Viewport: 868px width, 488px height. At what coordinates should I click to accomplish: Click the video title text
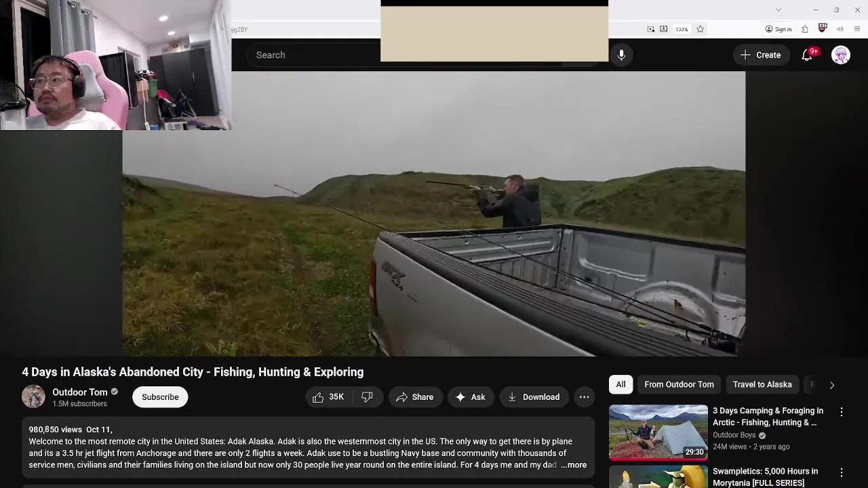point(193,372)
